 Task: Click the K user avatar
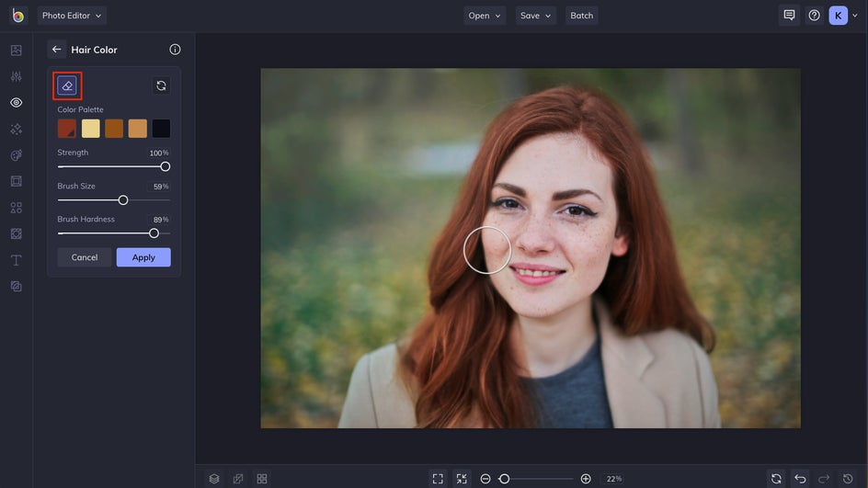[x=838, y=16]
